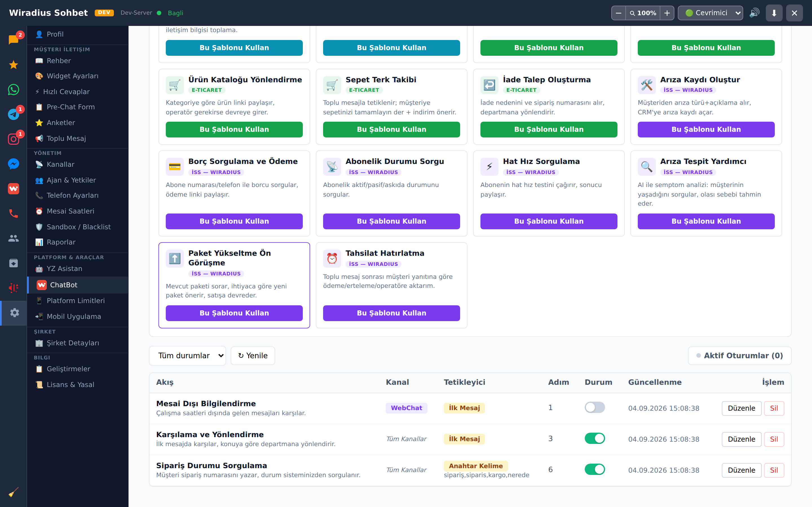This screenshot has width=812, height=507.
Task: Click the favorites star icon in left rail
Action: 14,65
